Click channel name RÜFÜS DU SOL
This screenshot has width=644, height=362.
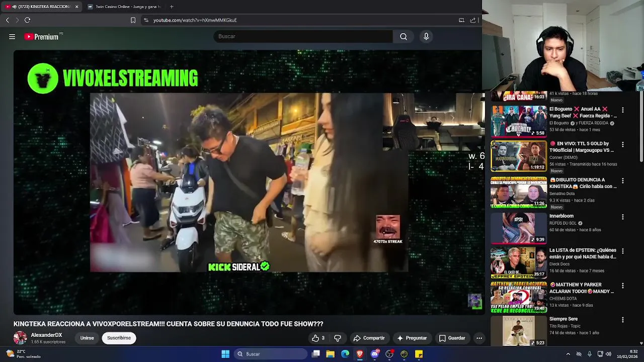click(563, 223)
